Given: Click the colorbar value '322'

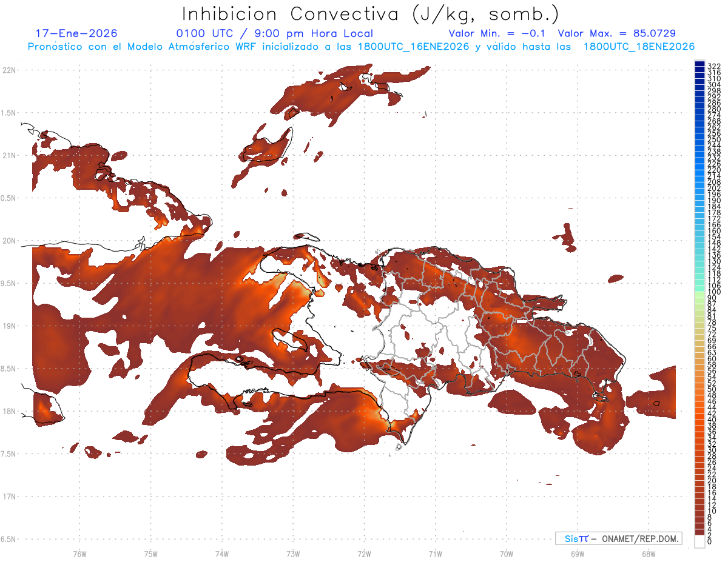Looking at the screenshot, I should 714,66.
